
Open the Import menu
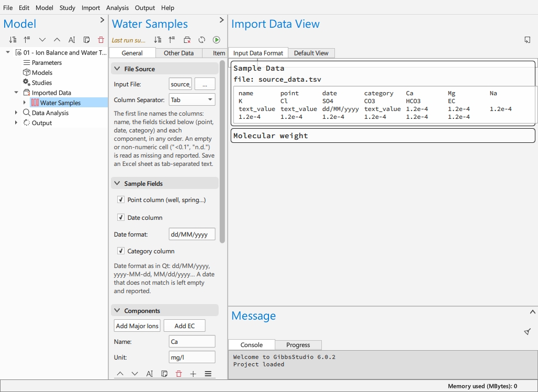(x=91, y=7)
